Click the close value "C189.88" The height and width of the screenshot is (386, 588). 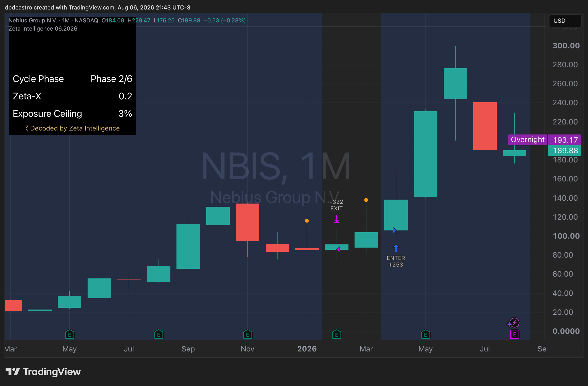tap(189, 20)
